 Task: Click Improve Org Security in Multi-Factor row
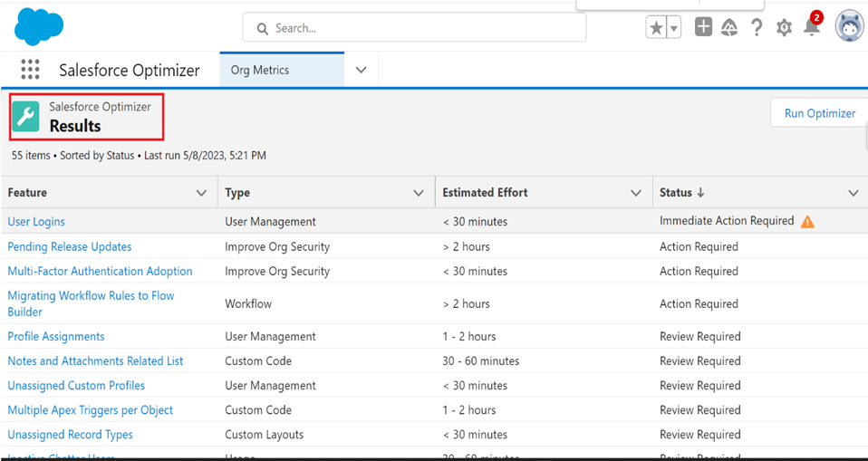(x=276, y=271)
